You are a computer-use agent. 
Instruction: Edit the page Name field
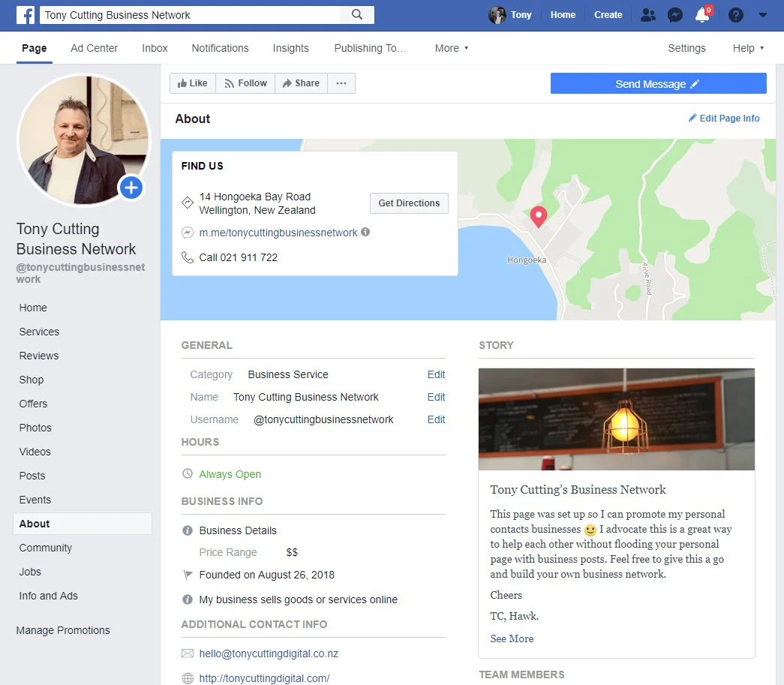[436, 397]
